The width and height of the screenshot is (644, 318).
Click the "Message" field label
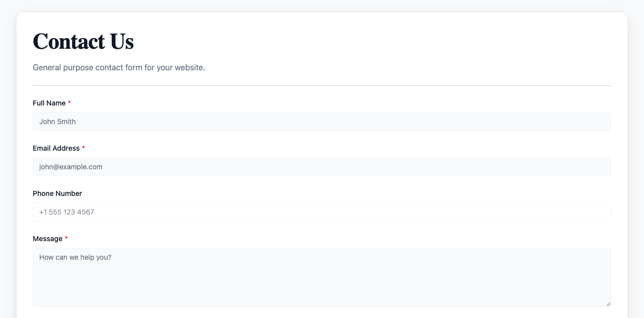47,239
